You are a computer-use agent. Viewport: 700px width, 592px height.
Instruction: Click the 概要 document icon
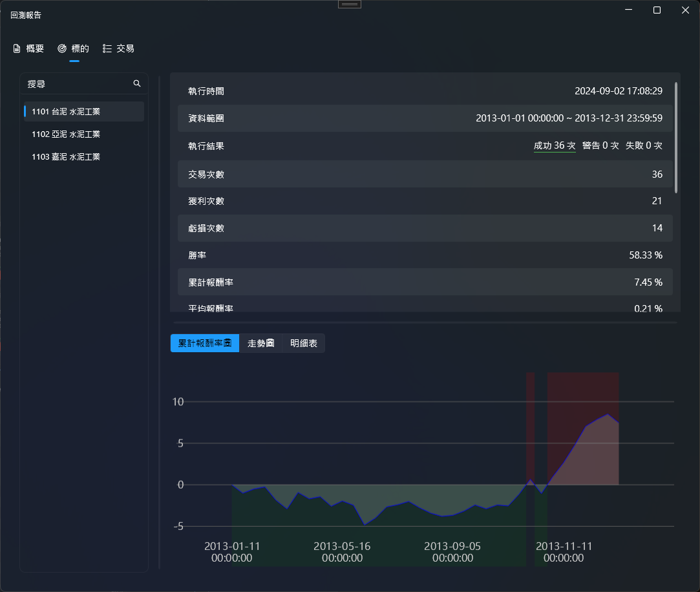17,48
